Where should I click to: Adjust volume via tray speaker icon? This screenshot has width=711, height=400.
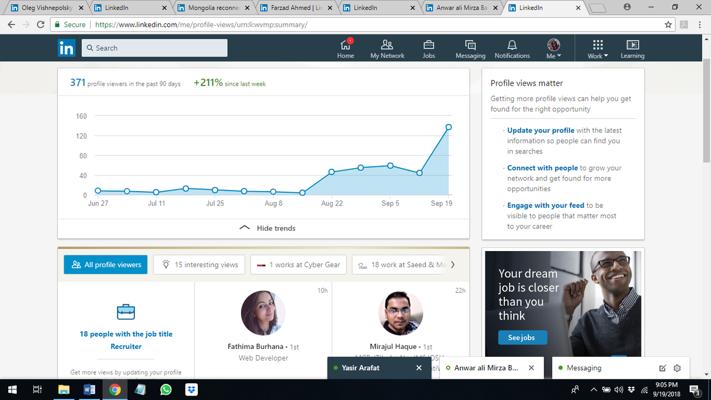[x=618, y=390]
